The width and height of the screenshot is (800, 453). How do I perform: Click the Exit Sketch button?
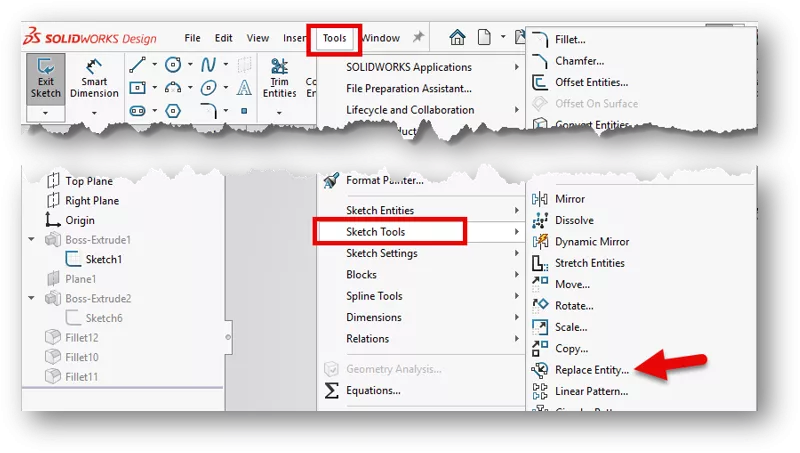coord(45,80)
